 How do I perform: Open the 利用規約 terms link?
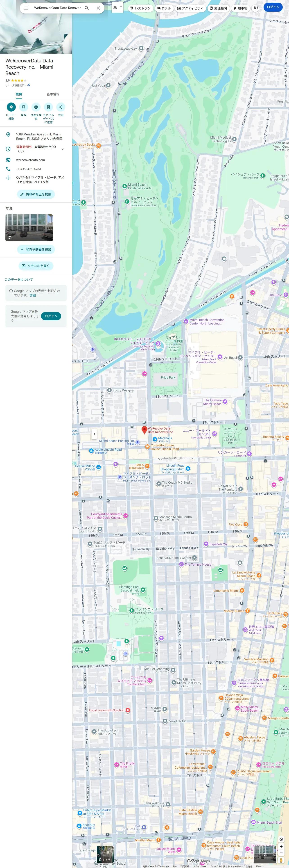(185, 866)
